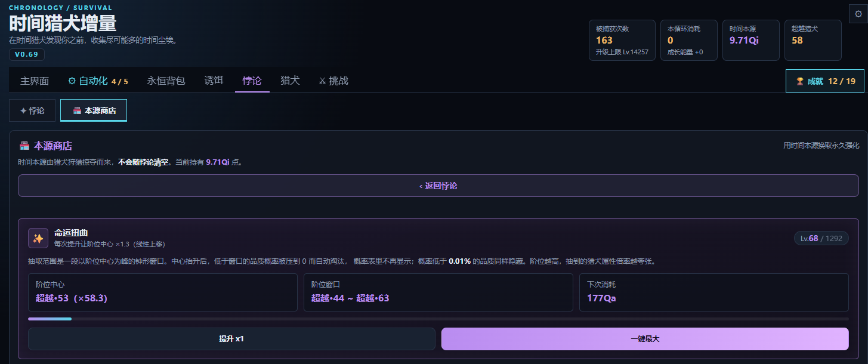
Task: Click the 被捕获次数 stat card
Action: tap(622, 41)
